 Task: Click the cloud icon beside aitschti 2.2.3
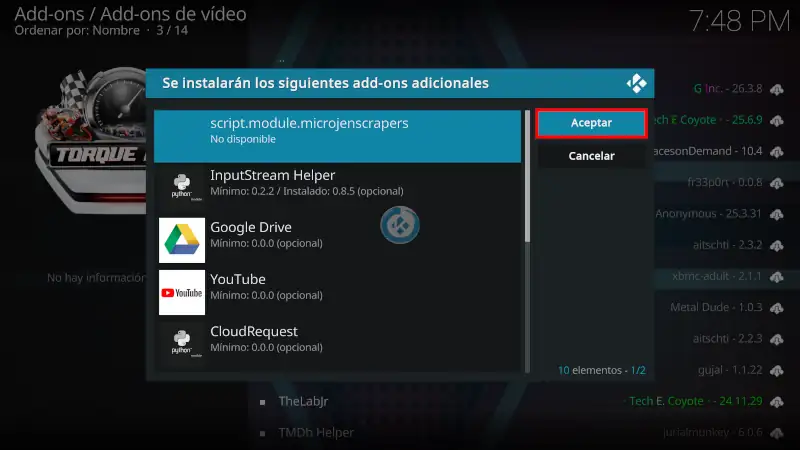tap(777, 339)
